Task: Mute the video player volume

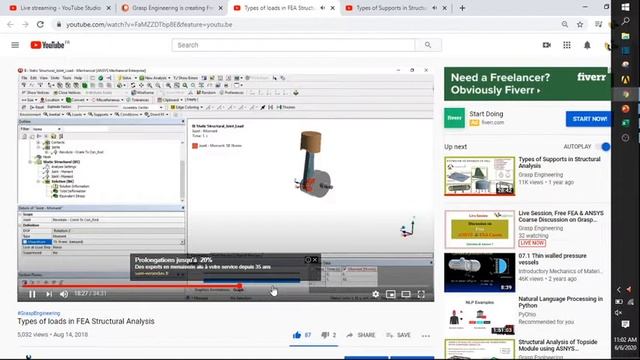Action: (64, 294)
